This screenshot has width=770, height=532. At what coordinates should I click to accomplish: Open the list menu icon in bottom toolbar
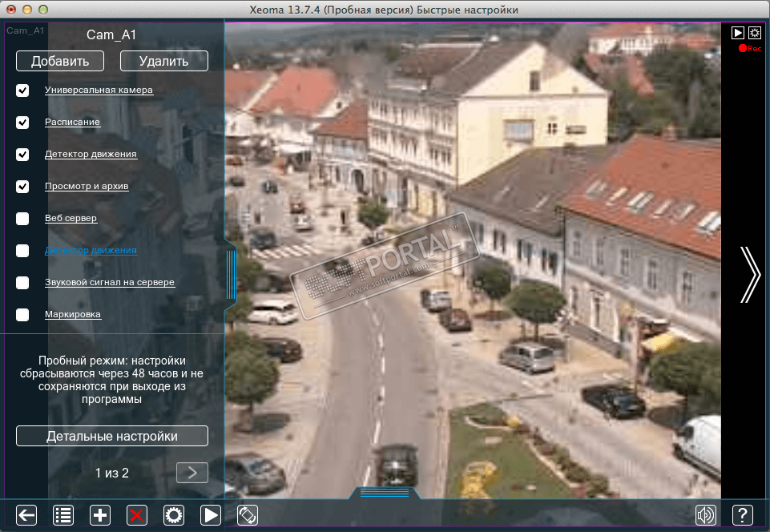(63, 515)
